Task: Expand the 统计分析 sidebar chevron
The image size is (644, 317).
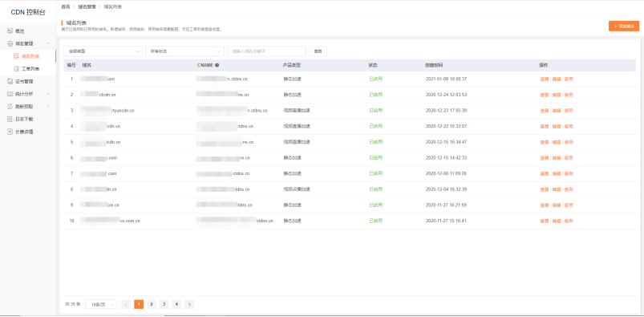Action: [x=48, y=94]
